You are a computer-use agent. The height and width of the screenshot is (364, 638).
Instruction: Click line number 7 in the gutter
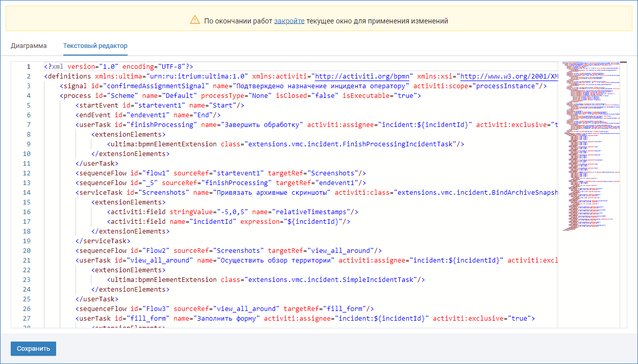[x=28, y=125]
